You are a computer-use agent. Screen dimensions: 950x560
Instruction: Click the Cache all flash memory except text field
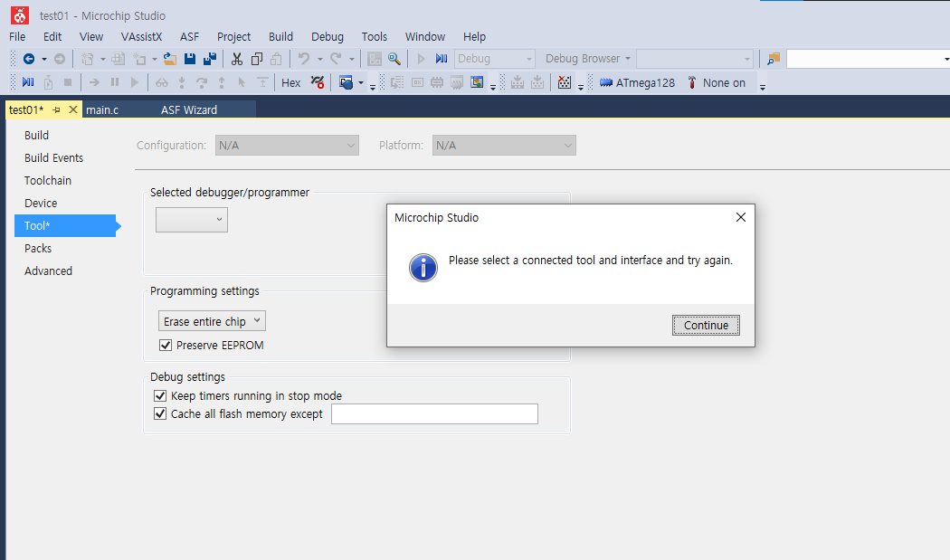click(434, 414)
